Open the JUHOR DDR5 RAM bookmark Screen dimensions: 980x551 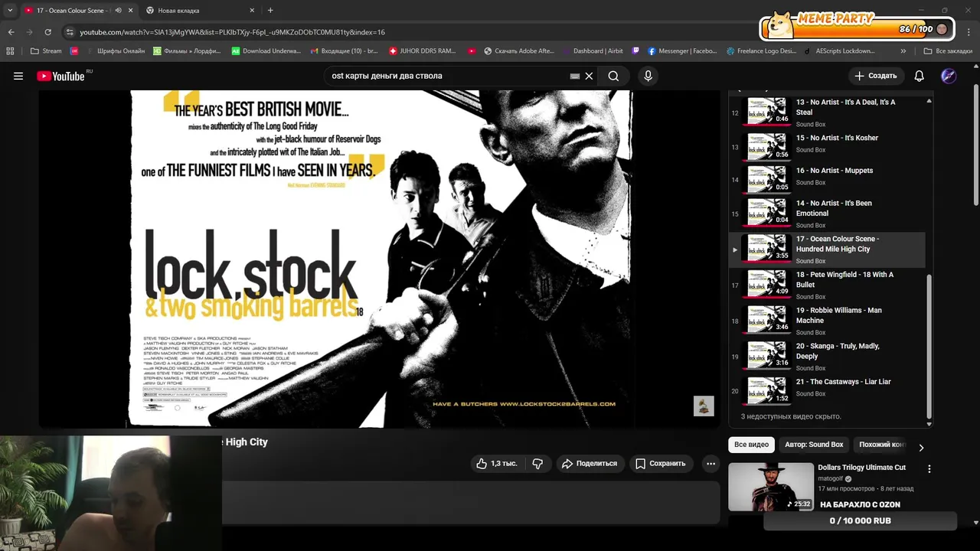pos(423,51)
